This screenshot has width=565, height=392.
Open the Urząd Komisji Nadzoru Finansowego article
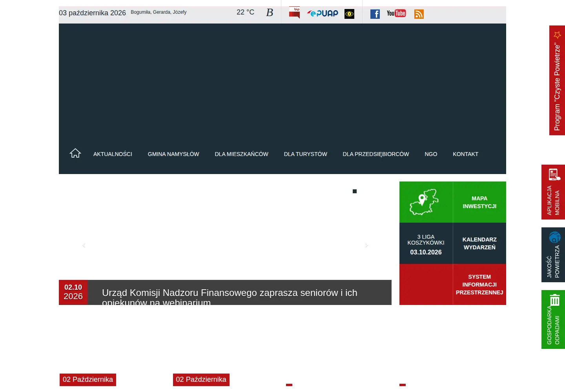(230, 298)
